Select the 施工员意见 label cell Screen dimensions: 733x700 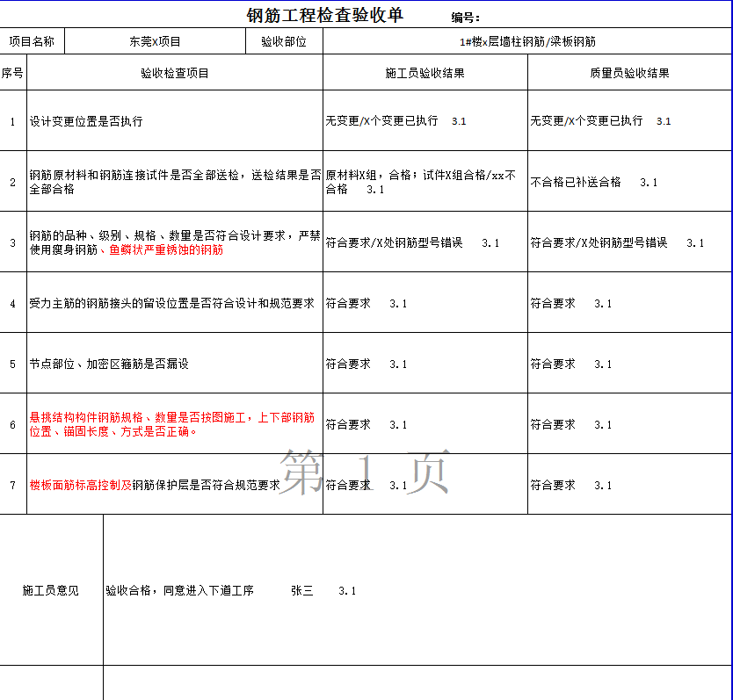point(51,590)
